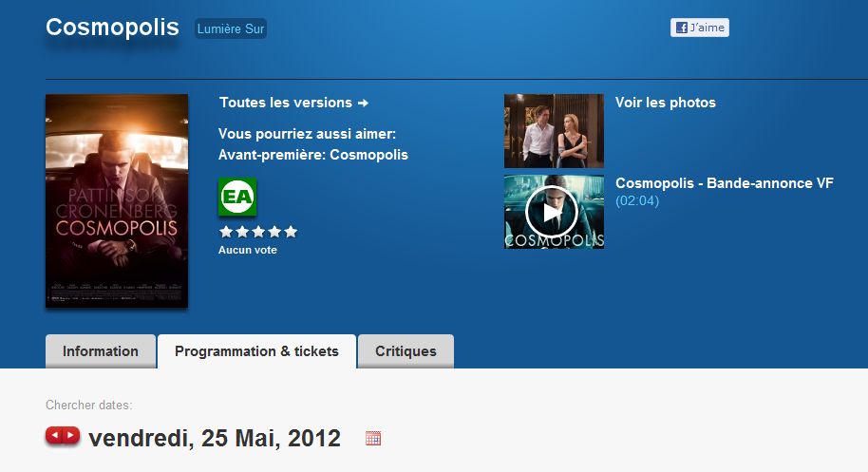Select the Programmation & tickets tab

coord(256,351)
